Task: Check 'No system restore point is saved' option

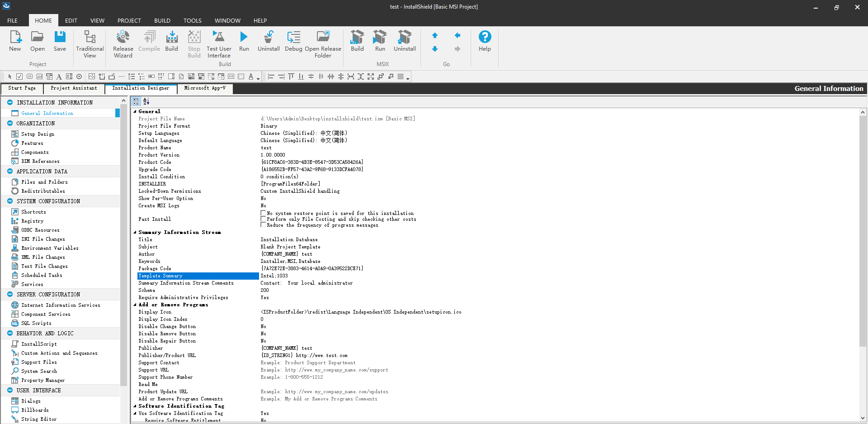Action: coord(263,213)
